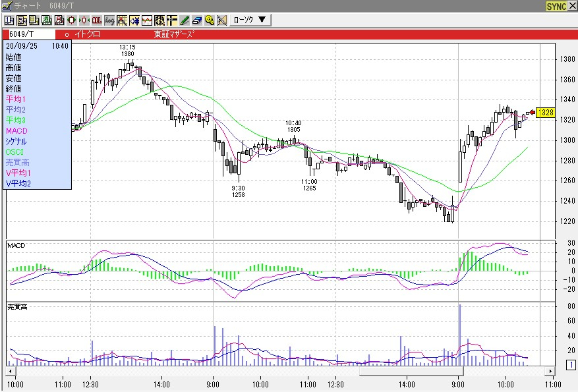Pick the green pencil drawing tool
578x392 pixels.
[x=185, y=20]
